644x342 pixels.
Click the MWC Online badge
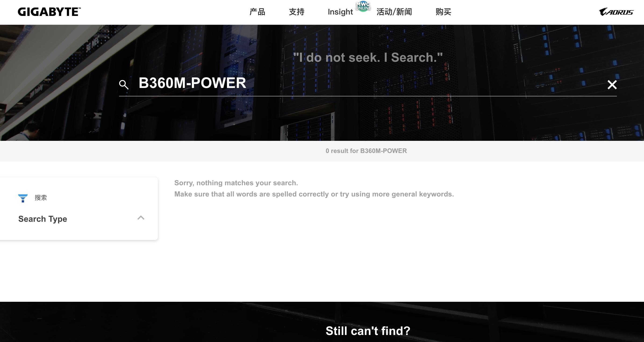(363, 6)
